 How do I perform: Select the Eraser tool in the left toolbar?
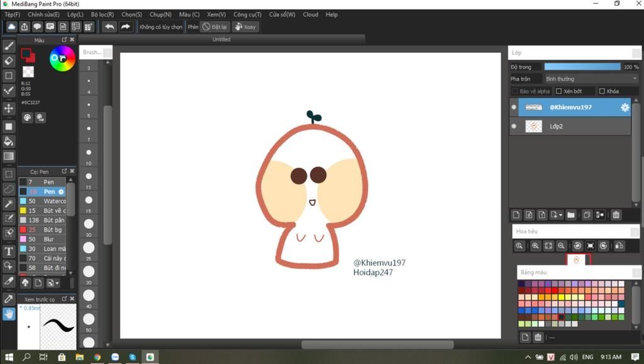[9, 61]
